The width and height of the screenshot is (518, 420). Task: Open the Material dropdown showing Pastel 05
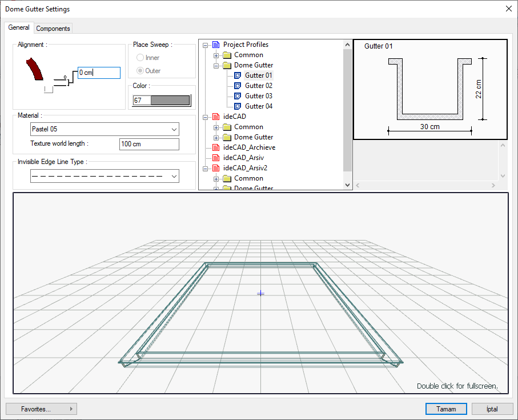[105, 129]
